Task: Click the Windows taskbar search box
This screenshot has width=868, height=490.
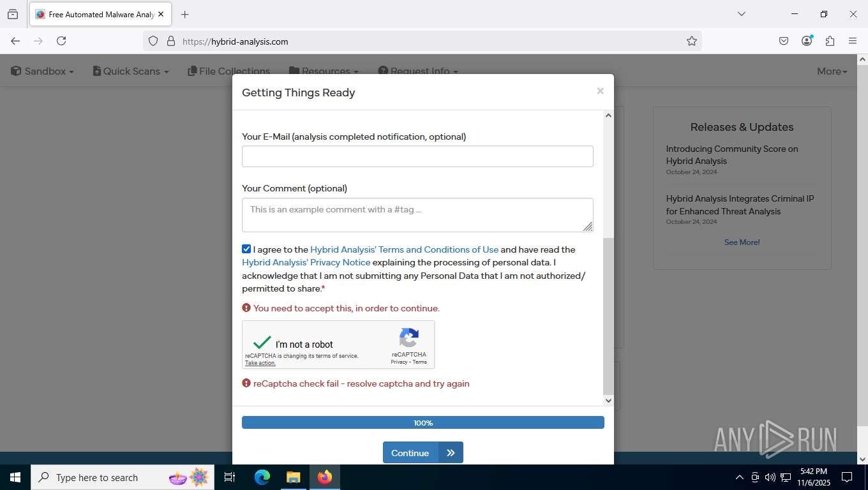Action: pos(121,477)
